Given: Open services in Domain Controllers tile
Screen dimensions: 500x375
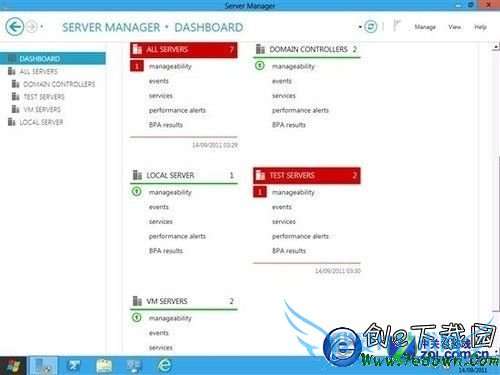Looking at the screenshot, I should click(x=284, y=96).
